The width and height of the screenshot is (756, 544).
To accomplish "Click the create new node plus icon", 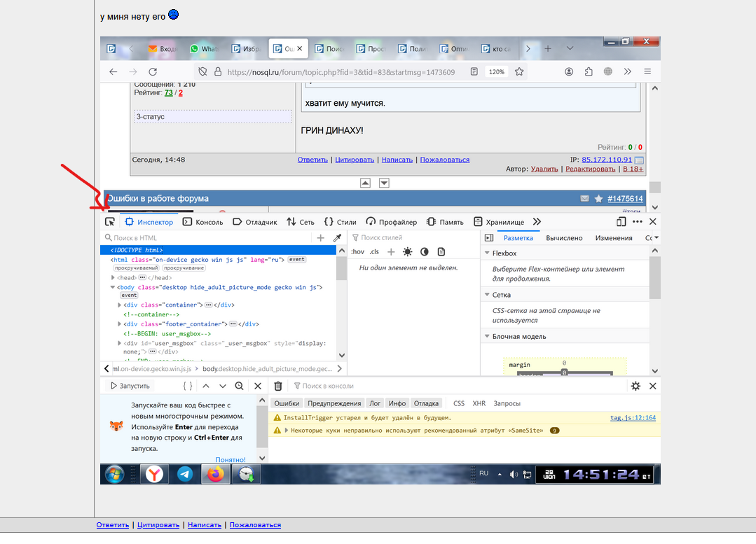I will click(321, 237).
